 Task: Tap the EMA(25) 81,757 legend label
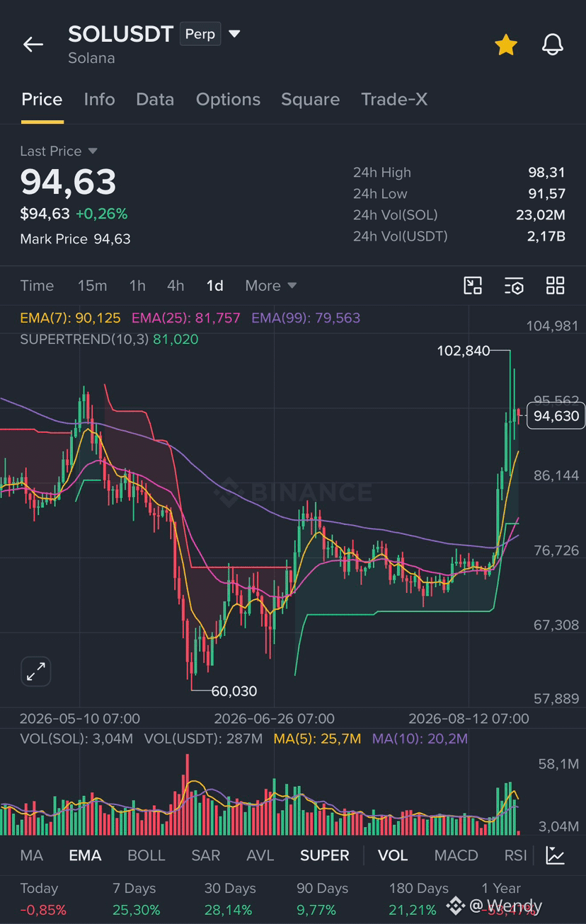click(186, 318)
